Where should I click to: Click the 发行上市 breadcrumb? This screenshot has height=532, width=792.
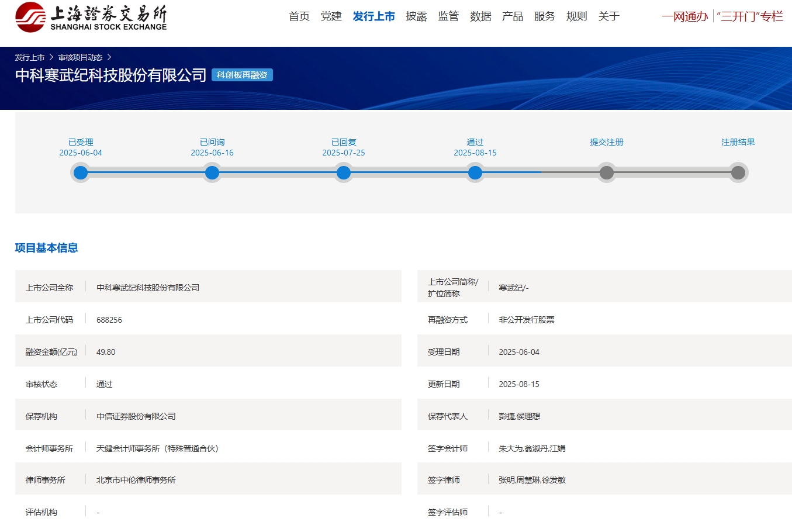(x=30, y=57)
